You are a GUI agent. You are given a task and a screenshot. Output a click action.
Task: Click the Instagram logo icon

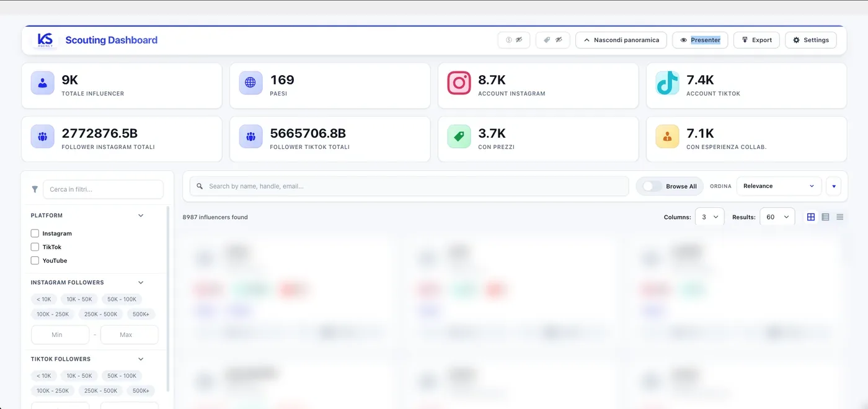pyautogui.click(x=459, y=83)
